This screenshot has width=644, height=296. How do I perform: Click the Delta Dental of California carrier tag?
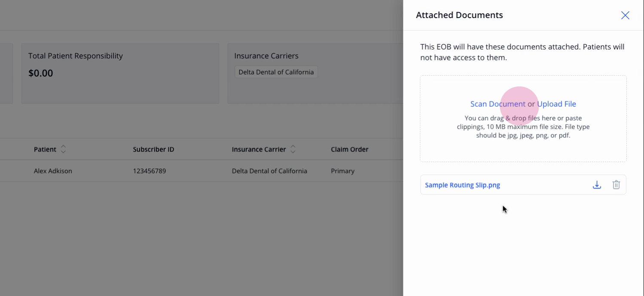point(276,72)
